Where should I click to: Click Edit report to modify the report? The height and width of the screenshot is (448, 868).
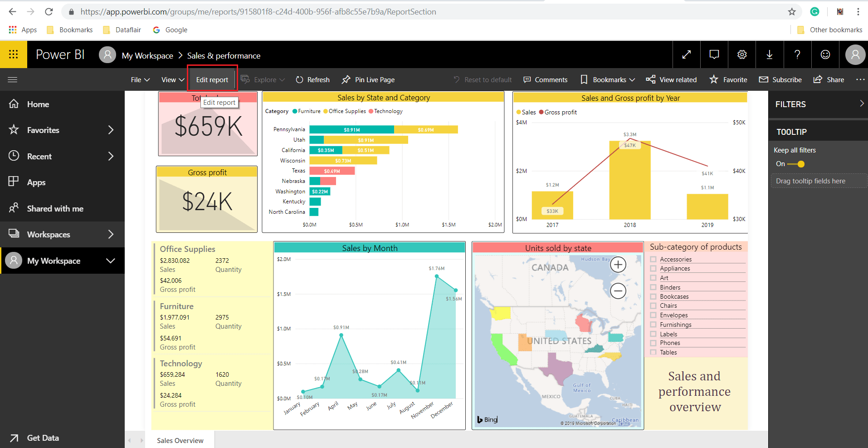pyautogui.click(x=212, y=79)
